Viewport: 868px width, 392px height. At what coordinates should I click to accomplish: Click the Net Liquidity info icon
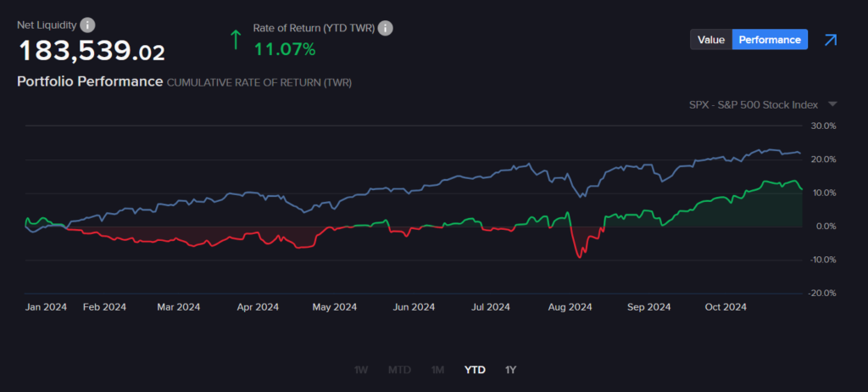[88, 25]
